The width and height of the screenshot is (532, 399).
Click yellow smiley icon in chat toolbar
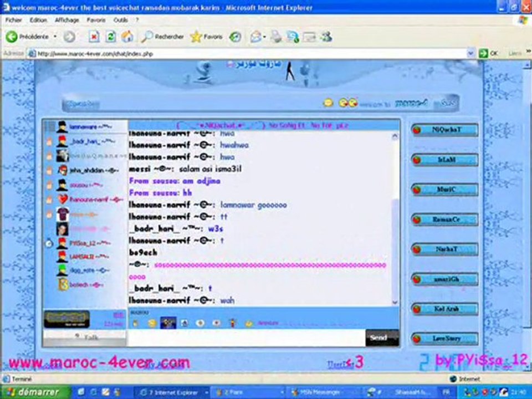(x=152, y=323)
